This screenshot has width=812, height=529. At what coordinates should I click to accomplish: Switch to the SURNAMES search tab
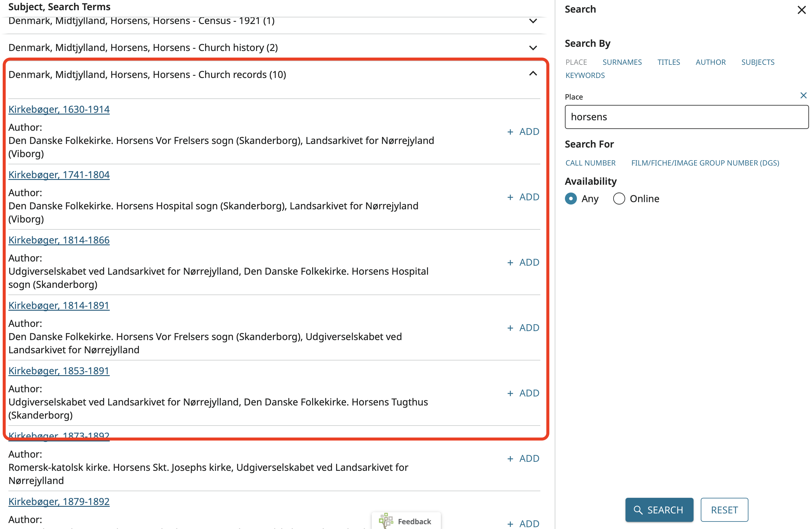[622, 62]
